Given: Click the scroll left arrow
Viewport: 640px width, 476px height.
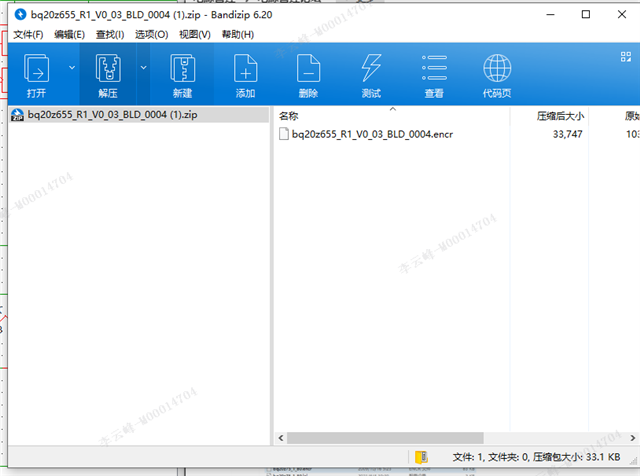Looking at the screenshot, I should [x=281, y=438].
